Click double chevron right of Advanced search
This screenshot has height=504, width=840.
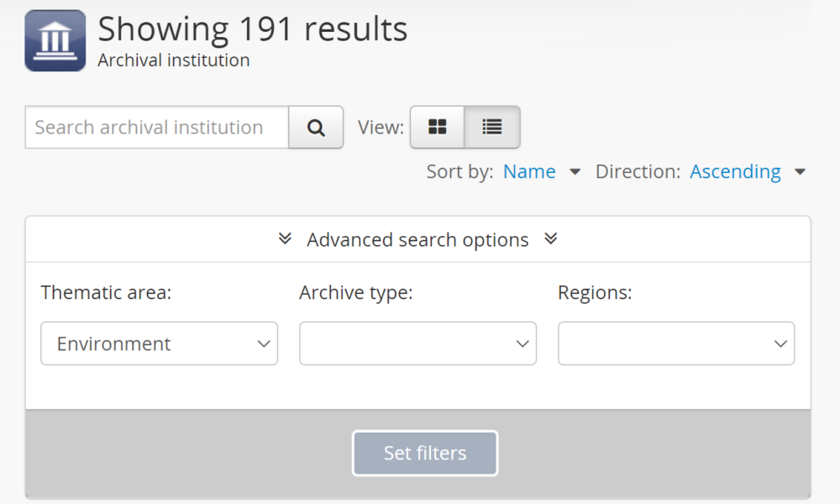551,239
